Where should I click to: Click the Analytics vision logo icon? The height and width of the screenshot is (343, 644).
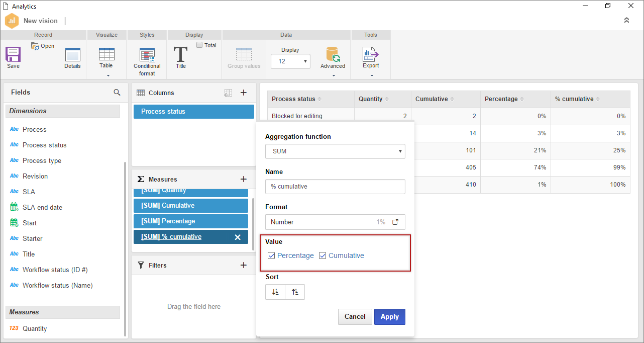point(12,21)
